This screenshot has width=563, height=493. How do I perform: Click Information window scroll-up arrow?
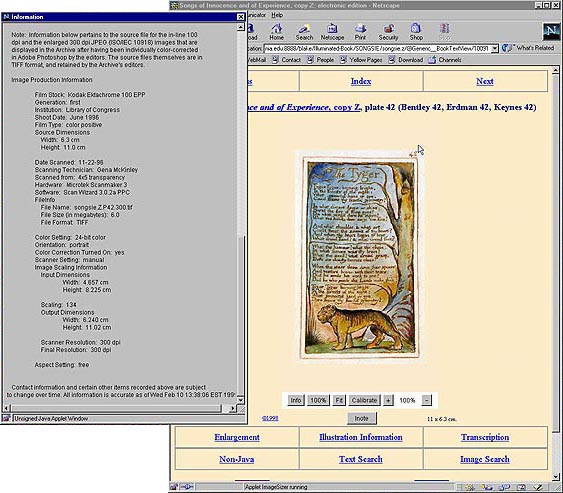[241, 27]
